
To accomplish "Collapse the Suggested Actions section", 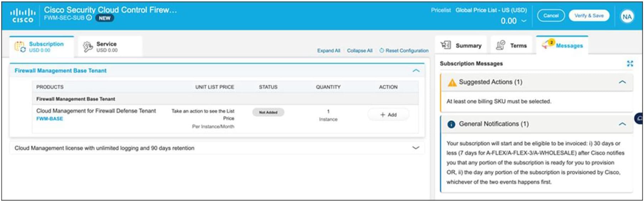I will point(622,82).
